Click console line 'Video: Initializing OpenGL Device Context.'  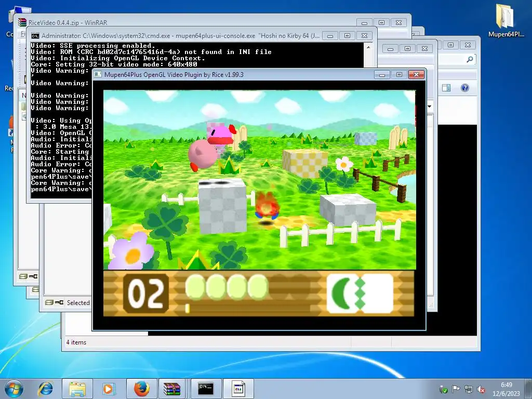tap(118, 58)
